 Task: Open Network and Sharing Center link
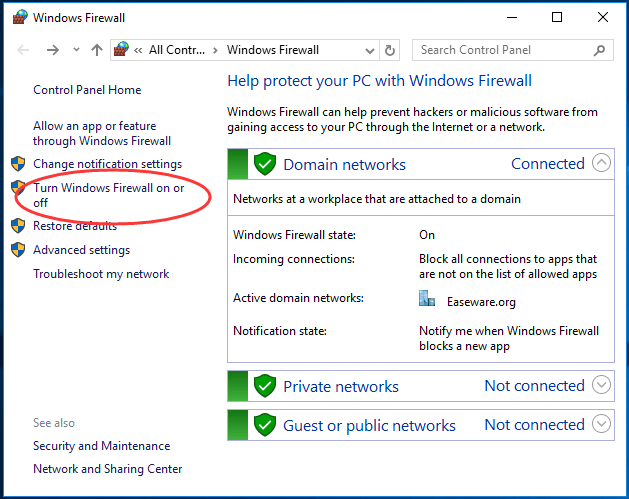(108, 469)
